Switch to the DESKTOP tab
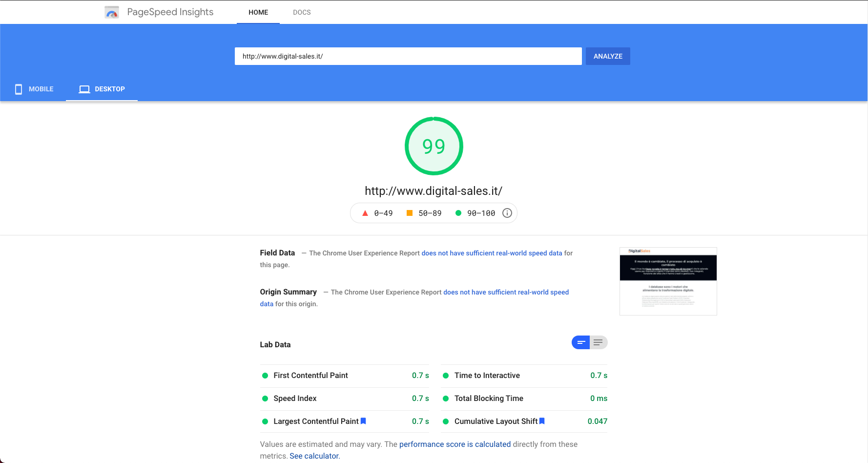This screenshot has height=463, width=868. [102, 89]
